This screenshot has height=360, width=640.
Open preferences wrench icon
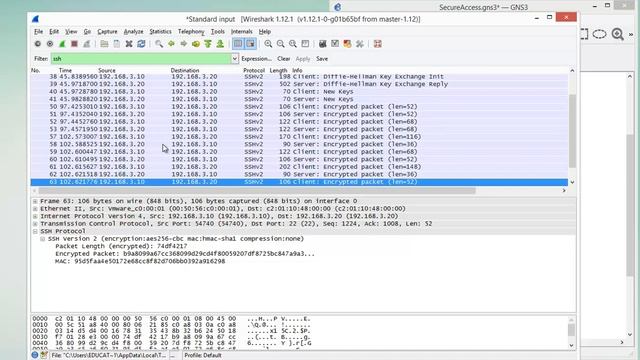click(x=360, y=44)
